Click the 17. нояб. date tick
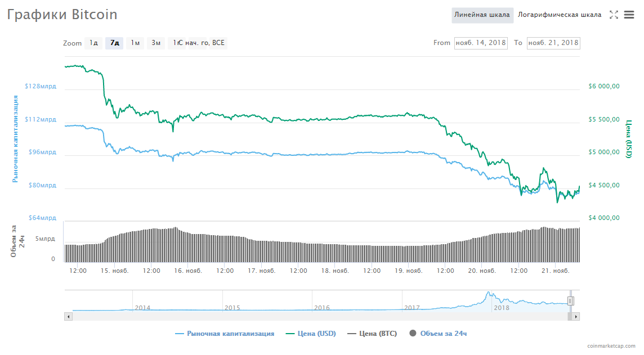The image size is (644, 355). tap(261, 271)
